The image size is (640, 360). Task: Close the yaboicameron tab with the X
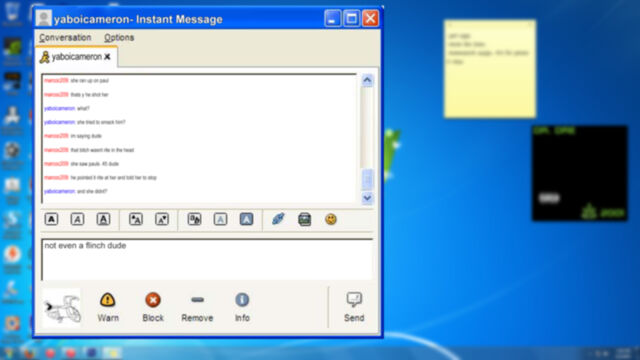click(107, 57)
